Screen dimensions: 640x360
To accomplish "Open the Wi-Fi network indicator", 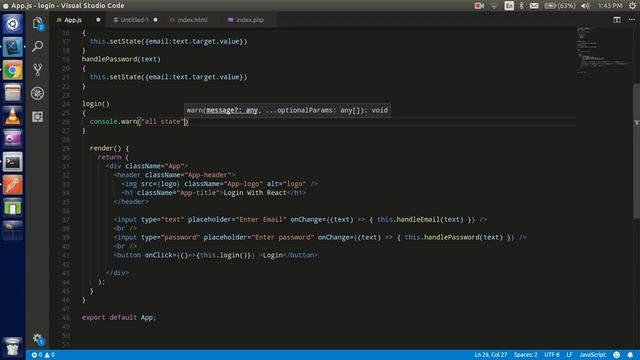I will click(x=494, y=6).
